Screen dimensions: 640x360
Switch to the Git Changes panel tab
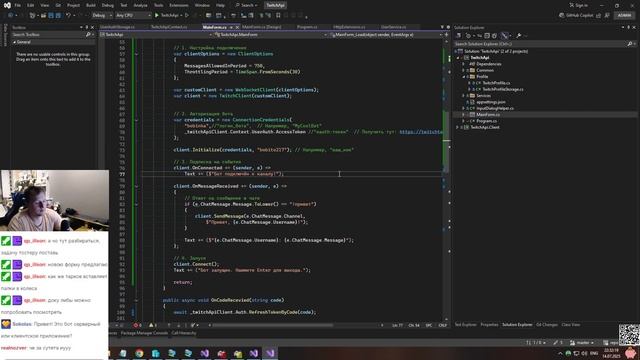click(547, 325)
